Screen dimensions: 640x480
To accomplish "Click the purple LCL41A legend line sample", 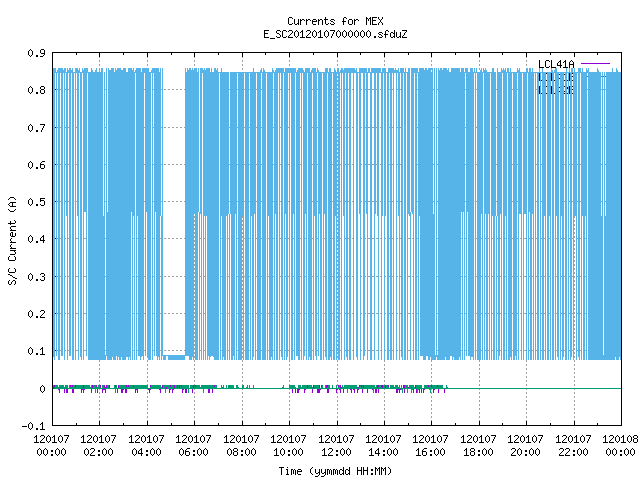I will [x=595, y=64].
